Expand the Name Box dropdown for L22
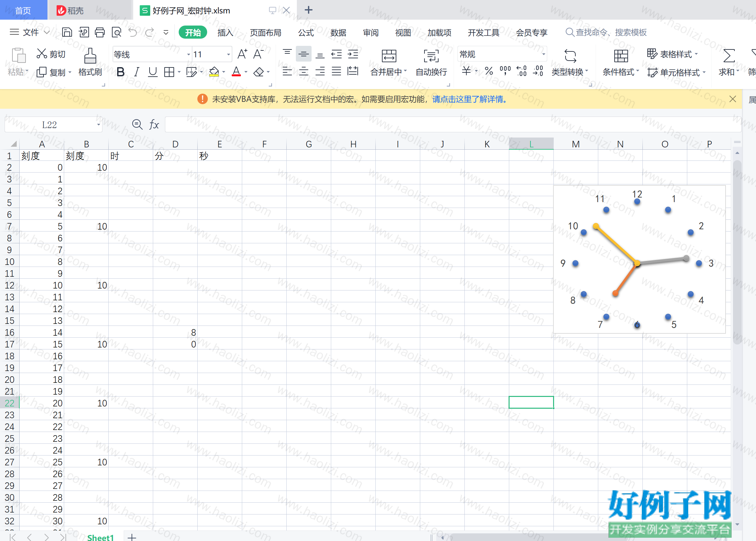The width and height of the screenshot is (756, 541). [99, 124]
